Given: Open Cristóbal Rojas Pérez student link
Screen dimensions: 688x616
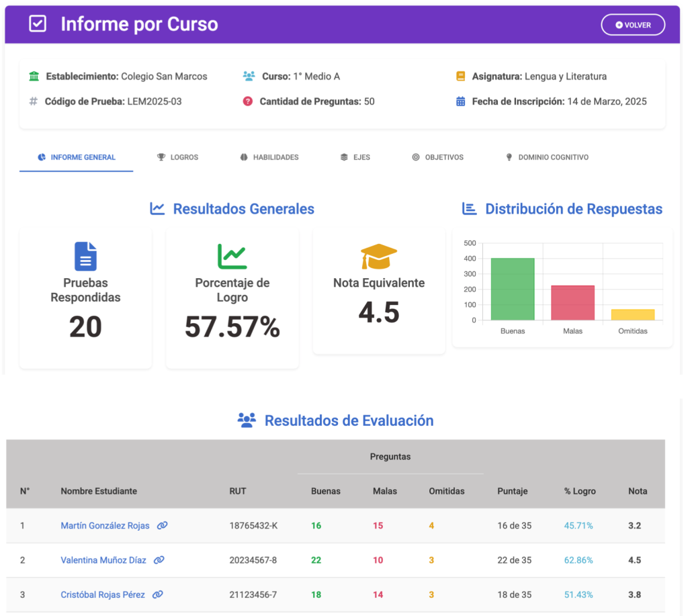Looking at the screenshot, I should pyautogui.click(x=103, y=595).
